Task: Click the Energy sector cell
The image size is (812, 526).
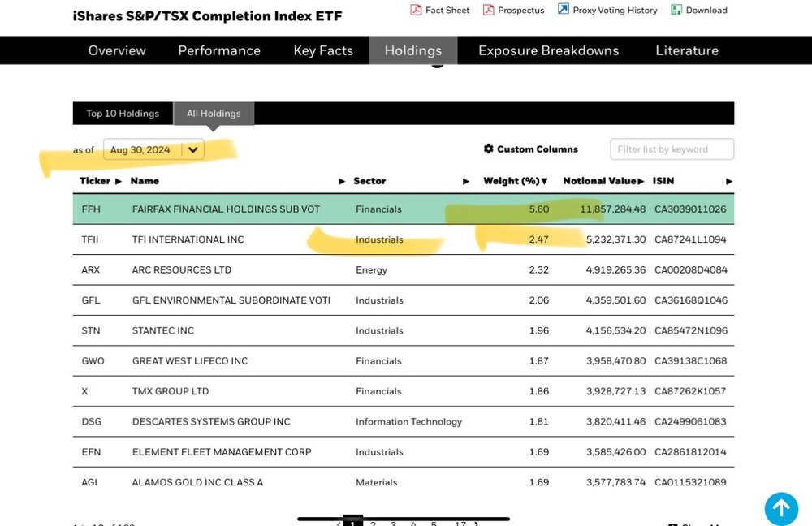Action: pos(371,269)
